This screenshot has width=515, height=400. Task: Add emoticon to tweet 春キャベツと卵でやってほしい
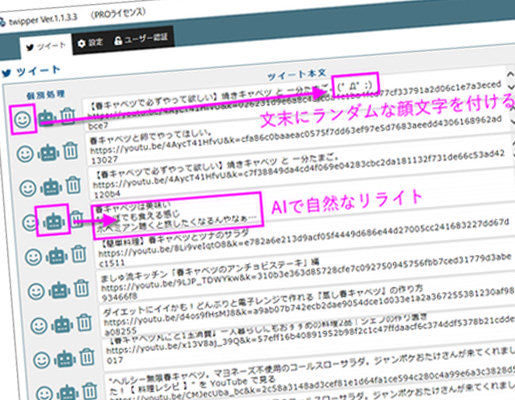[x=25, y=154]
